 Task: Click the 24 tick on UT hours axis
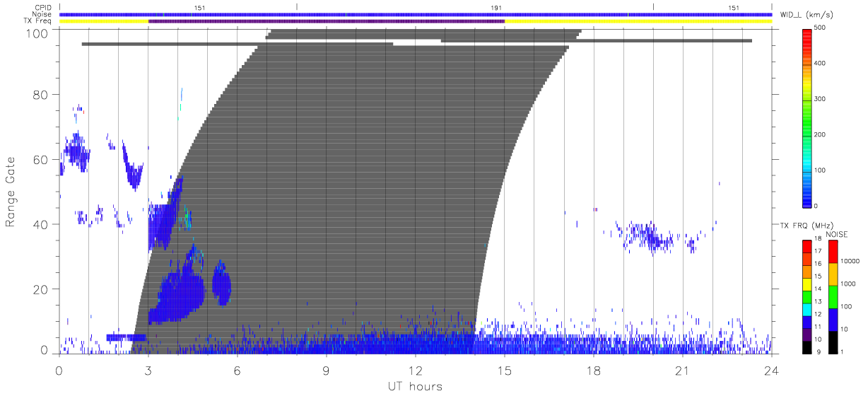coord(772,371)
